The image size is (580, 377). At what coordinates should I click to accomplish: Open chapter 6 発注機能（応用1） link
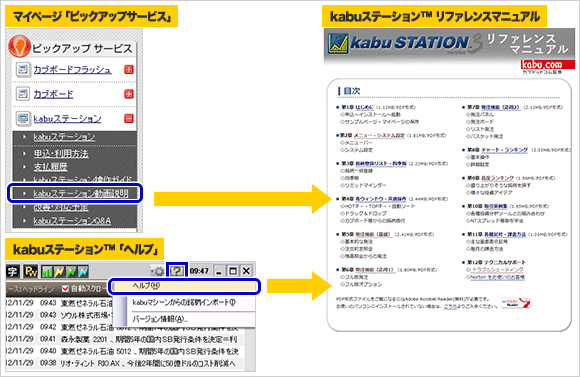[375, 270]
